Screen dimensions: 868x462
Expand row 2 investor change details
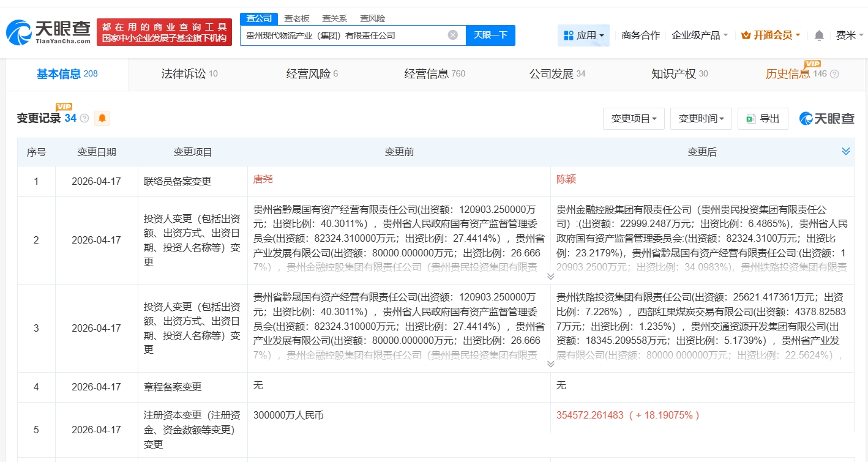(550, 277)
